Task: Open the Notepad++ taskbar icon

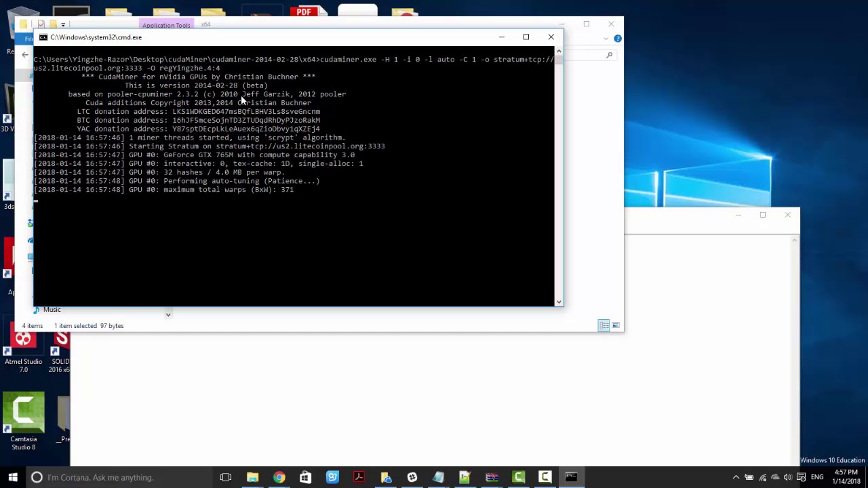Action: pos(465,477)
